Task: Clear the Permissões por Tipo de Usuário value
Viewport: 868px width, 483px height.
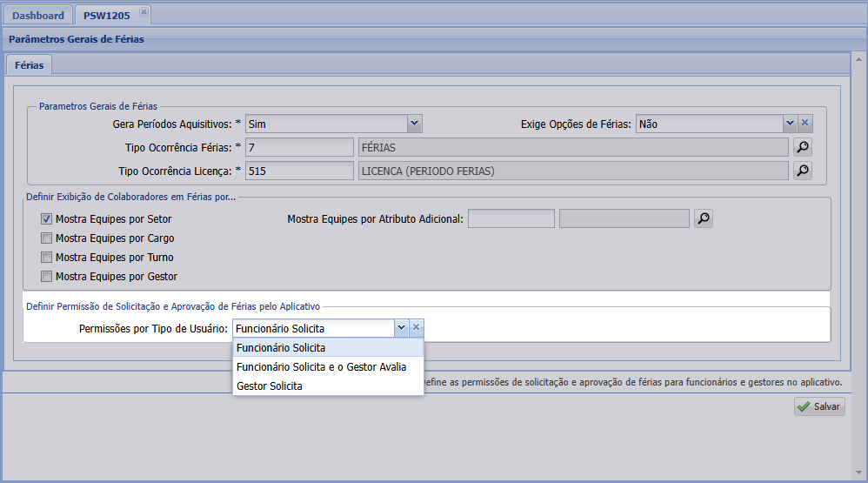Action: pos(416,328)
